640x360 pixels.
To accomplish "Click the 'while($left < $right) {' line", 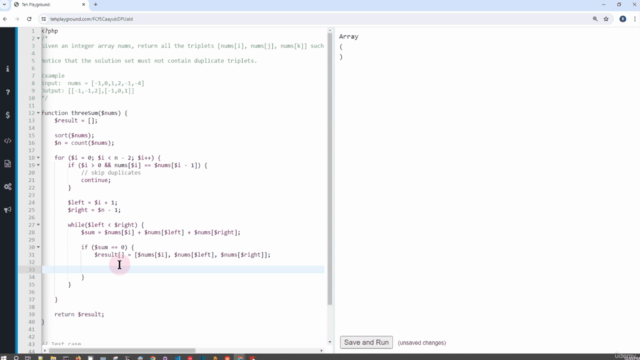I will tap(106, 225).
